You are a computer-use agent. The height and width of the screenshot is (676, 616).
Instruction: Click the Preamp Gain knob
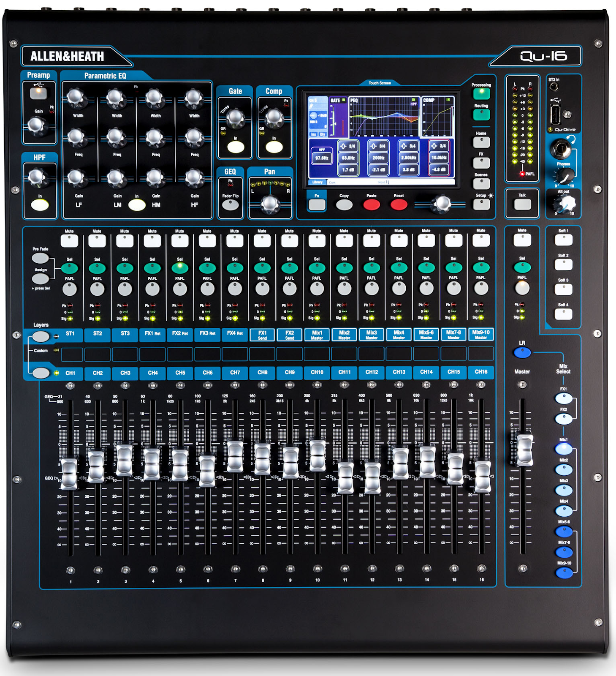[x=36, y=125]
